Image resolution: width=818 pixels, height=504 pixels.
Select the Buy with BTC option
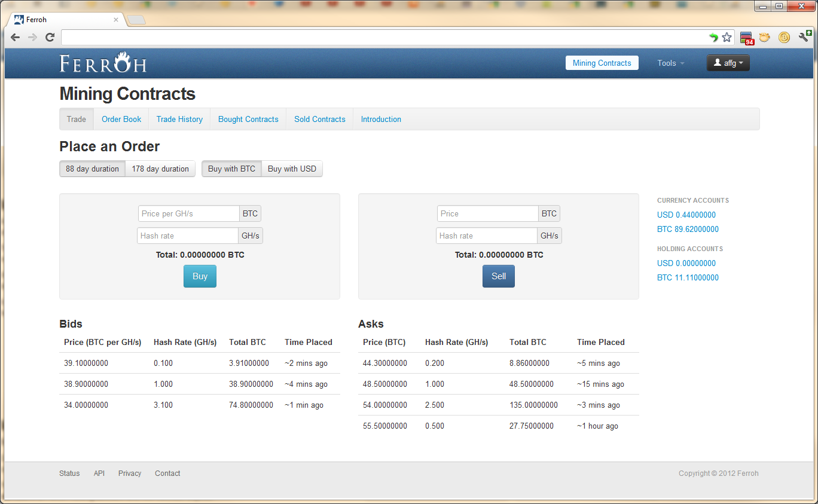[x=231, y=169]
